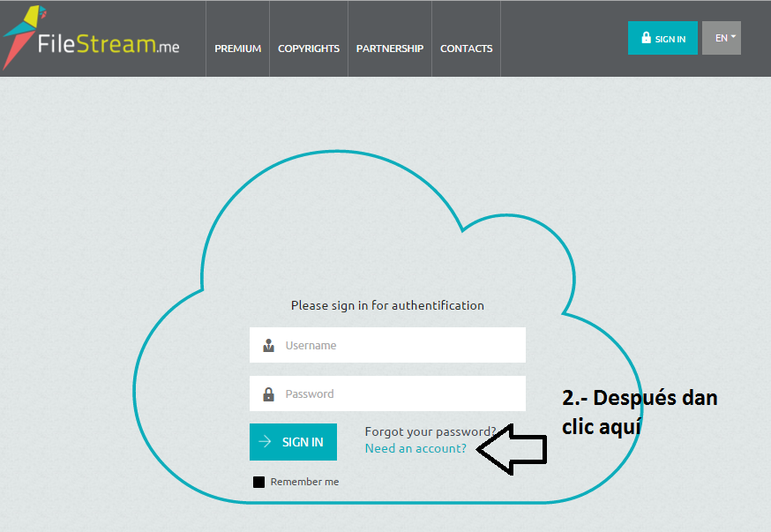Click the person silhouette icon beside Username
The width and height of the screenshot is (771, 532).
(x=268, y=344)
